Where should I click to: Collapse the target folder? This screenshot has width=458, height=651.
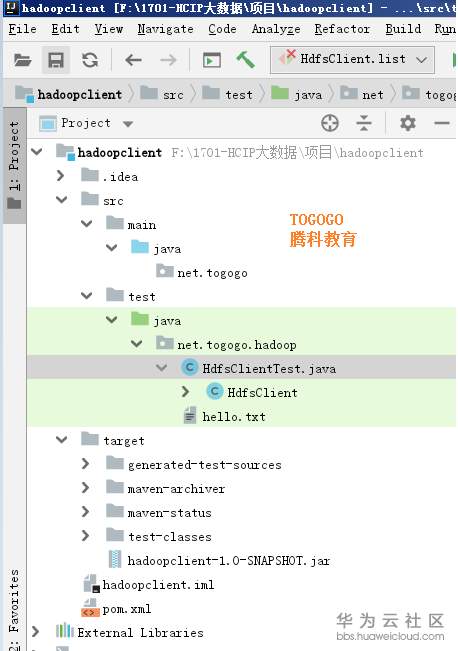(61, 440)
